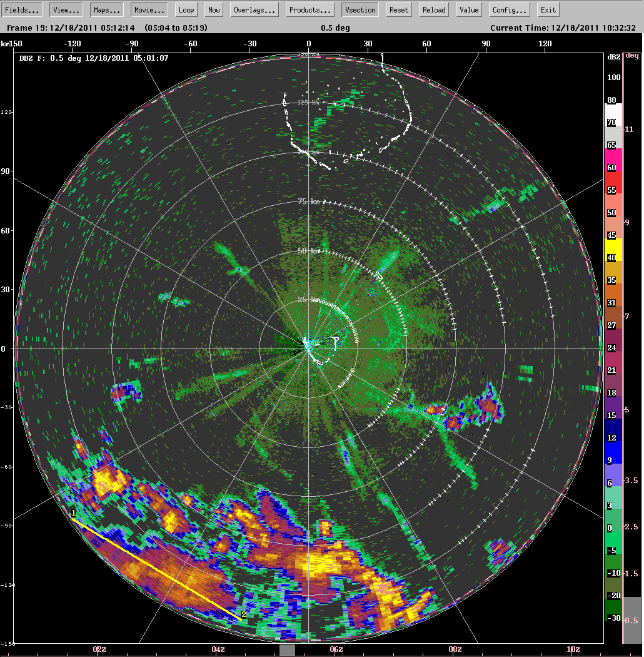Open the Config settings
This screenshot has height=657, width=644.
click(x=508, y=9)
